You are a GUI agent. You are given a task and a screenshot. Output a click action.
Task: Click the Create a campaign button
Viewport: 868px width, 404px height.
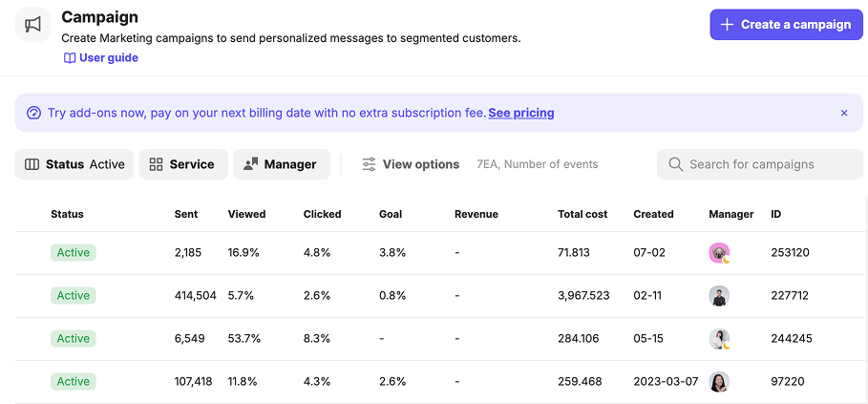click(785, 25)
